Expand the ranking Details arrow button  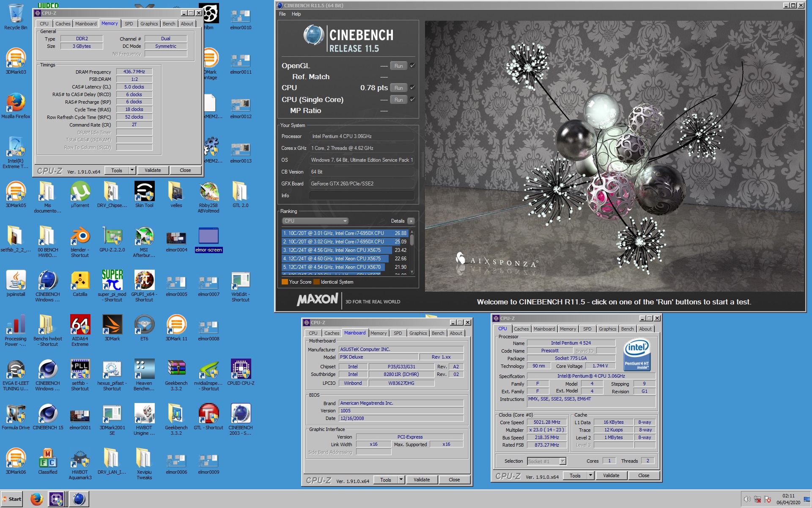coord(411,221)
